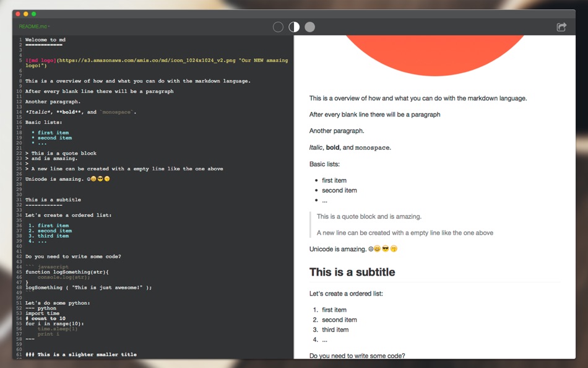The image size is (588, 368).
Task: Click '> and is amazing.' editor line
Action: [x=51, y=159]
